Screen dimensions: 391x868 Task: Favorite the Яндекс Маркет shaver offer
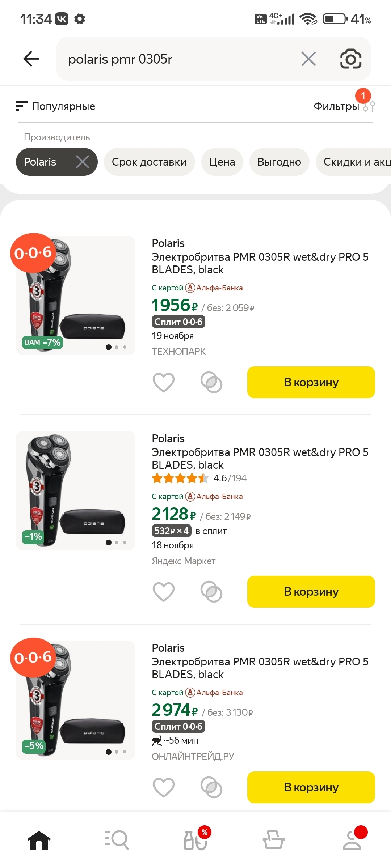[x=164, y=592]
